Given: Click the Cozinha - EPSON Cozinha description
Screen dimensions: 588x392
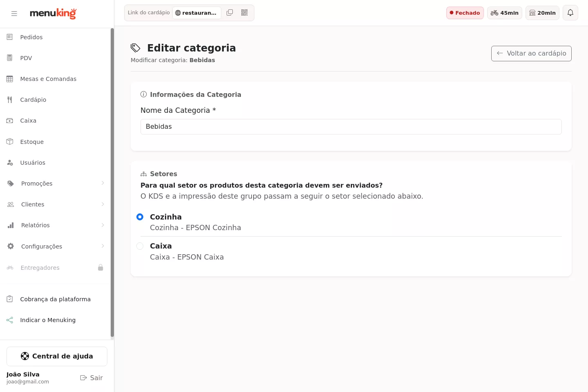Looking at the screenshot, I should point(196,228).
